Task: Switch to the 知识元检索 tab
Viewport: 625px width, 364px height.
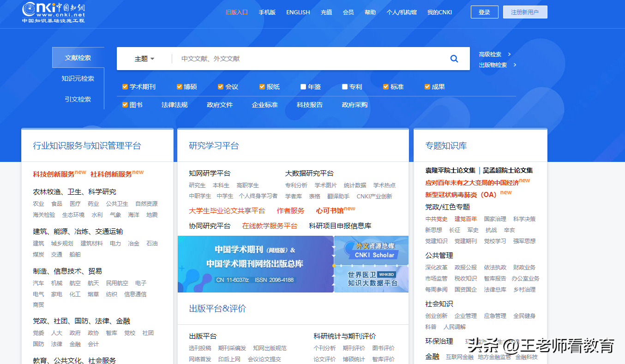Action: (78, 78)
